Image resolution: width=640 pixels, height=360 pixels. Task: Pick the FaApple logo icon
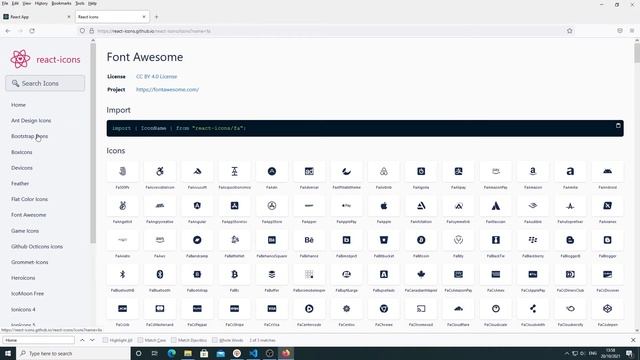point(384,206)
